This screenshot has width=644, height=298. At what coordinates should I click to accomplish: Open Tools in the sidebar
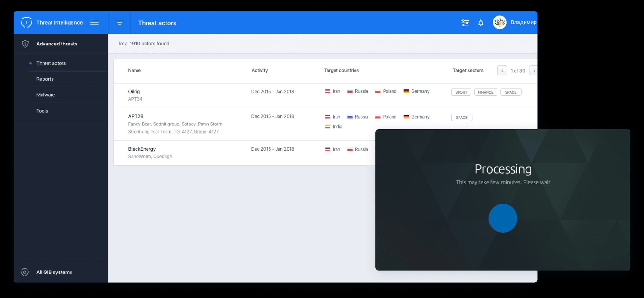click(x=42, y=111)
